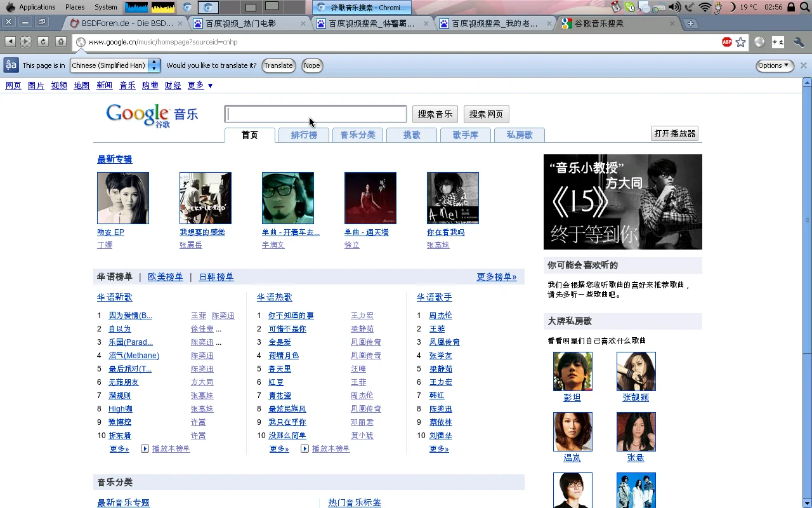Click the play icon for 华语新歌 chart

pos(145,449)
